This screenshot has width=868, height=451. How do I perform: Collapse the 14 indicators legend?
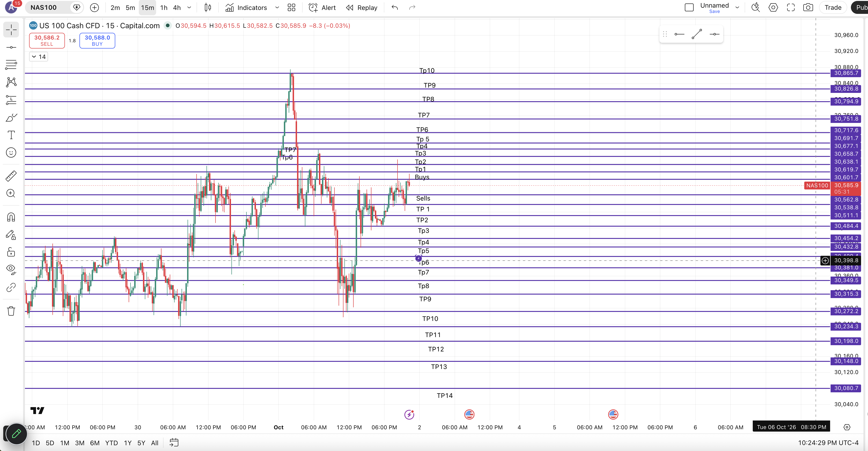[x=39, y=57]
